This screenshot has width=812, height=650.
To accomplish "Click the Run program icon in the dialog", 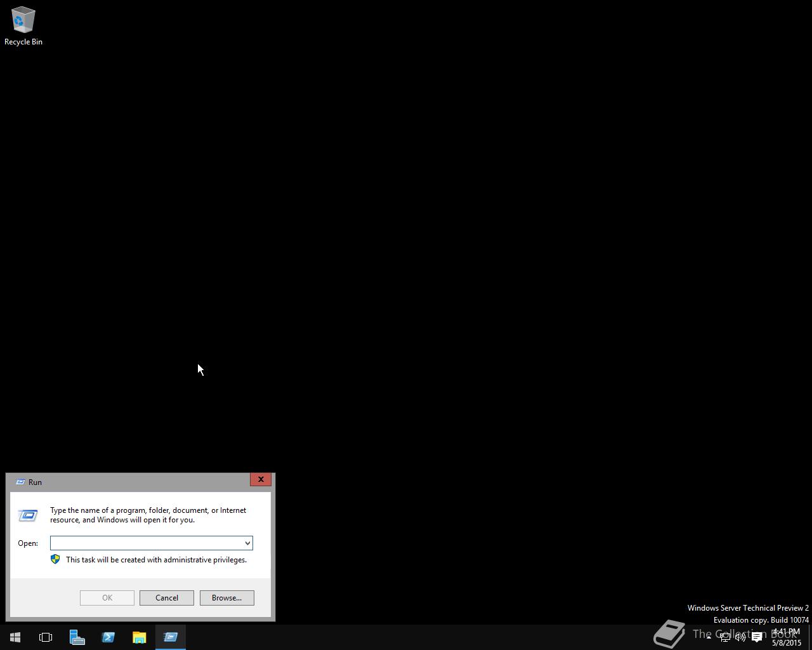I will [28, 515].
